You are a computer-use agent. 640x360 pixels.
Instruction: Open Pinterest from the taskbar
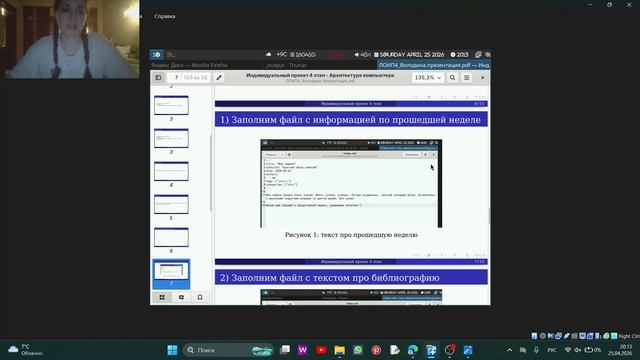[376, 350]
